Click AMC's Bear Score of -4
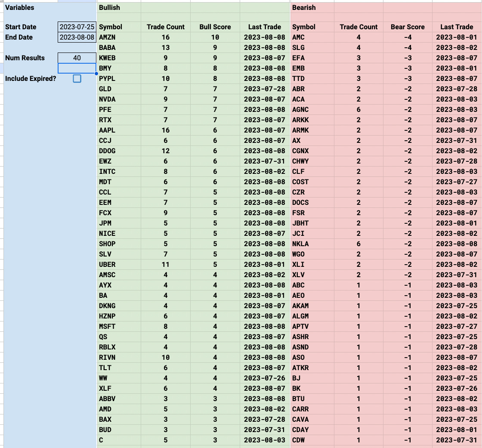The height and width of the screenshot is (448, 482). pos(408,37)
